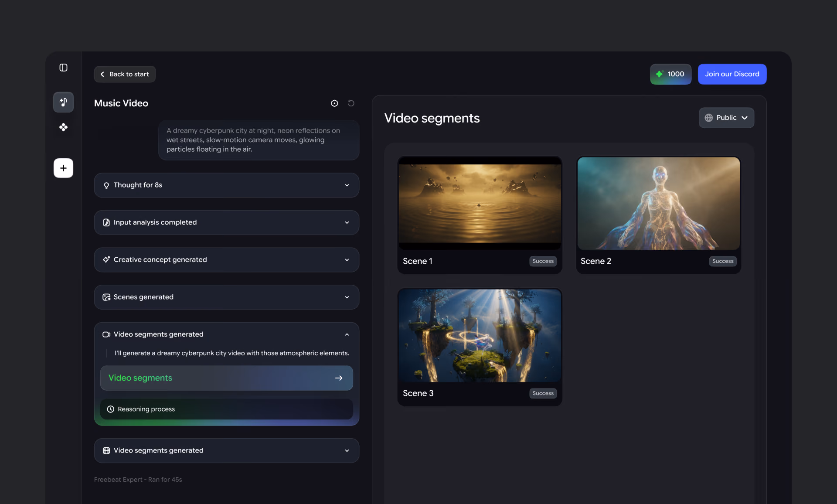Open the green Video segments link card
The width and height of the screenshot is (837, 504).
tap(227, 378)
